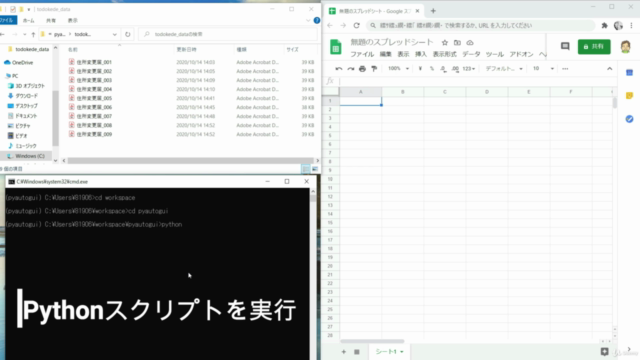
Task: Click Explorer horizontal scrollbar
Action: pos(191,160)
